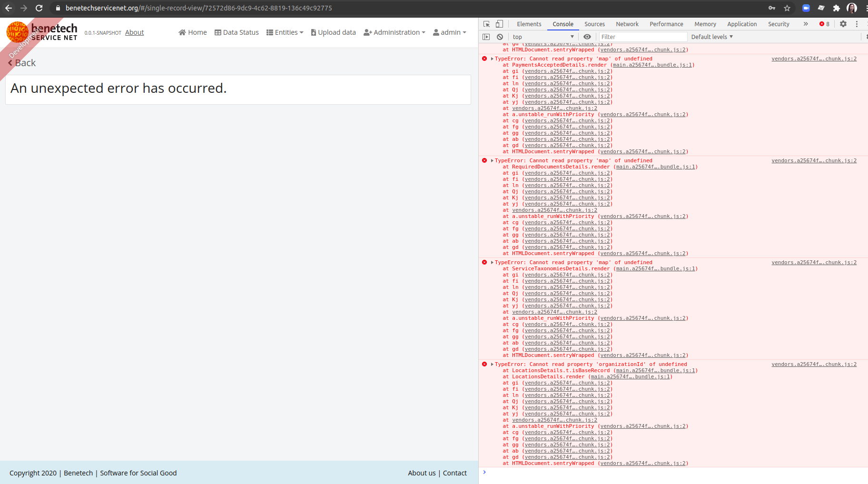Open DevTools settings via the gear icon
Screen dimensions: 868x484
[843, 24]
